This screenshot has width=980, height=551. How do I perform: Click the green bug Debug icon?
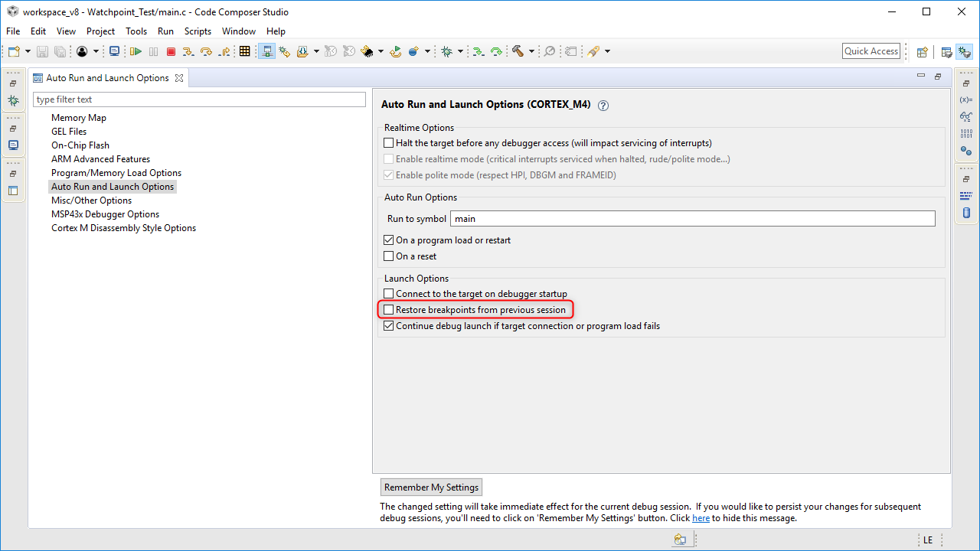(446, 51)
